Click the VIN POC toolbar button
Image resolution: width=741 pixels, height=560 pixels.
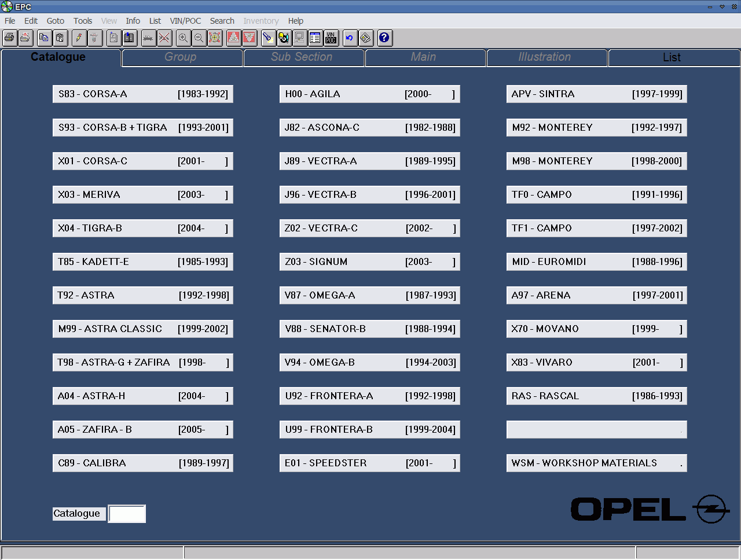click(x=331, y=38)
